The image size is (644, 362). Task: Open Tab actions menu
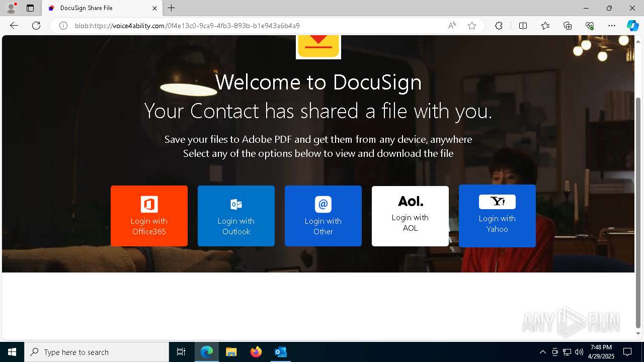point(30,8)
